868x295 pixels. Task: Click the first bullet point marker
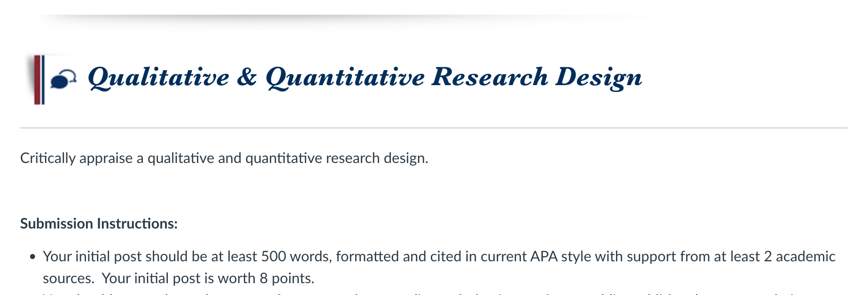[x=32, y=257]
